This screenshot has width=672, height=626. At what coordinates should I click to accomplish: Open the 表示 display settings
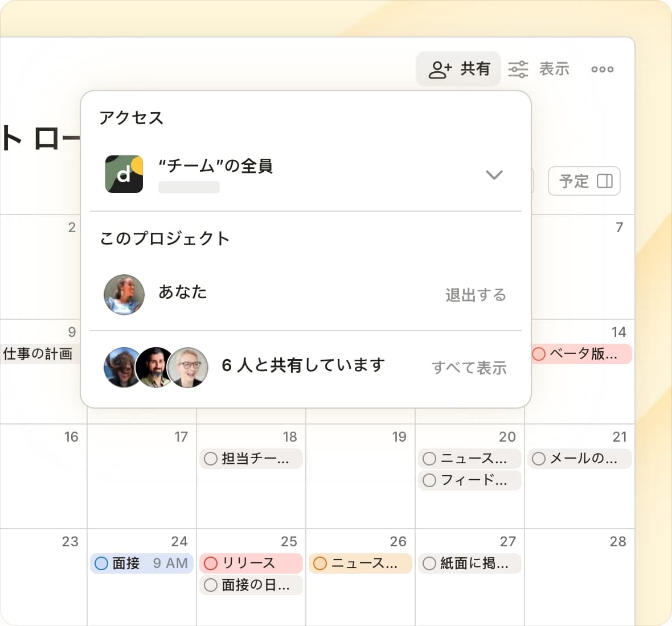click(x=538, y=69)
